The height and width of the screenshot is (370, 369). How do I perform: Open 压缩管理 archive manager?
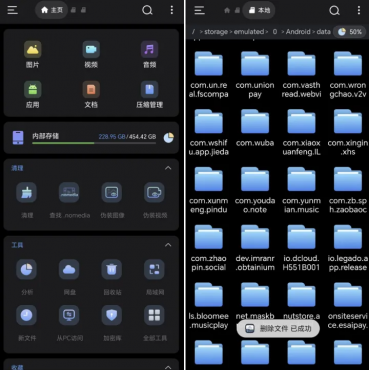[149, 94]
